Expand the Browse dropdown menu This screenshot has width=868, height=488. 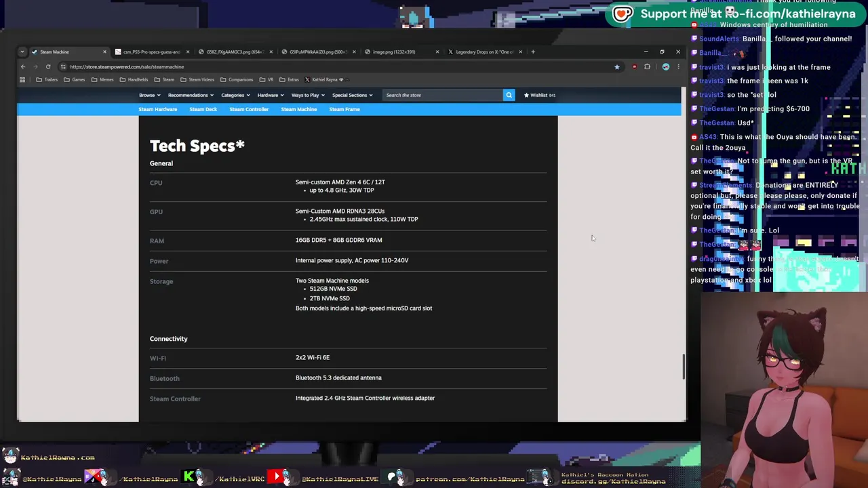(149, 95)
